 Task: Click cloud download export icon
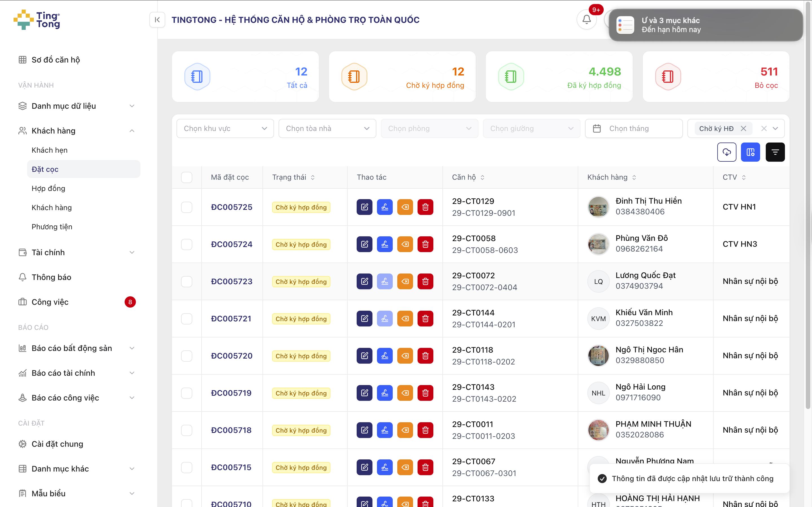pos(727,152)
